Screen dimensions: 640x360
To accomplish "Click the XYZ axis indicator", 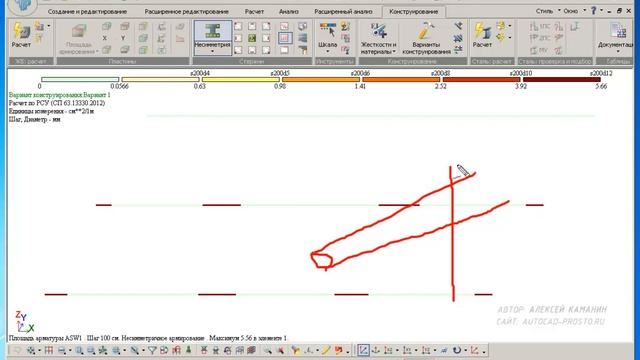I will (x=24, y=322).
